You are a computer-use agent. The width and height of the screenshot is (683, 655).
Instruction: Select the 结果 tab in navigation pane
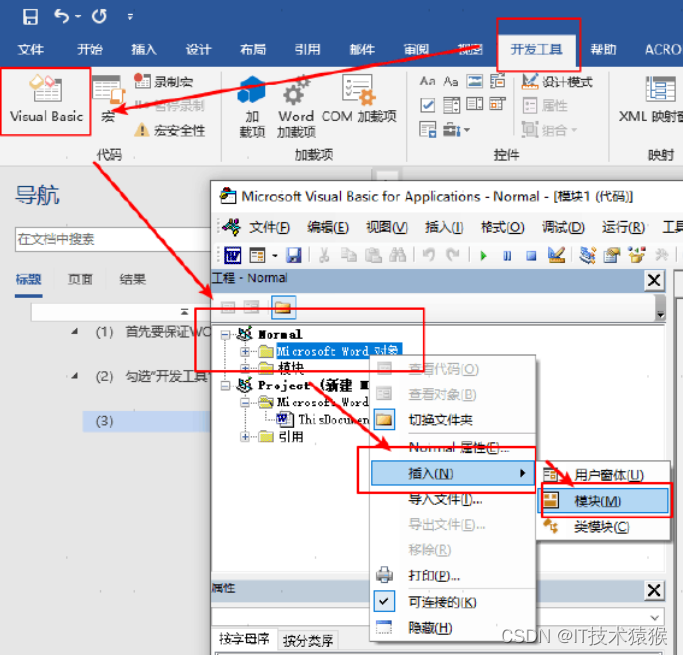pyautogui.click(x=132, y=279)
